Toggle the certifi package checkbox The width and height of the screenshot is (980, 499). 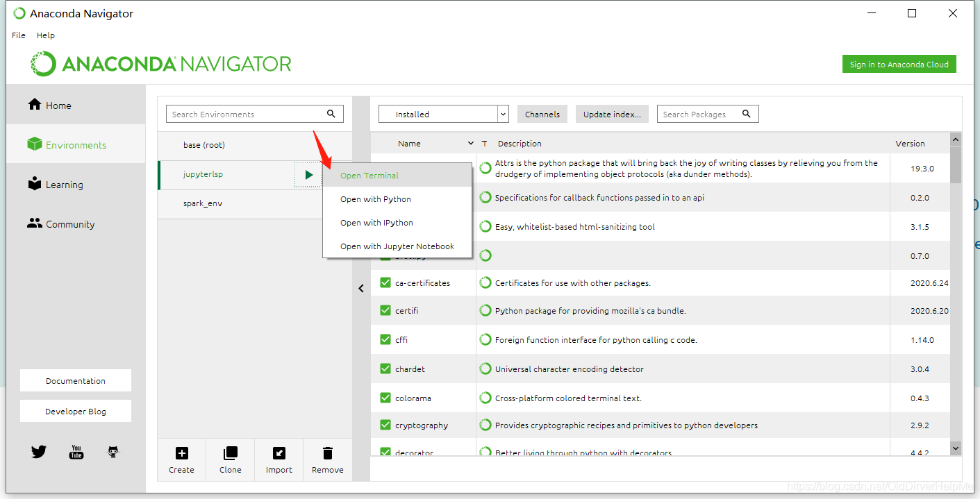click(x=385, y=310)
